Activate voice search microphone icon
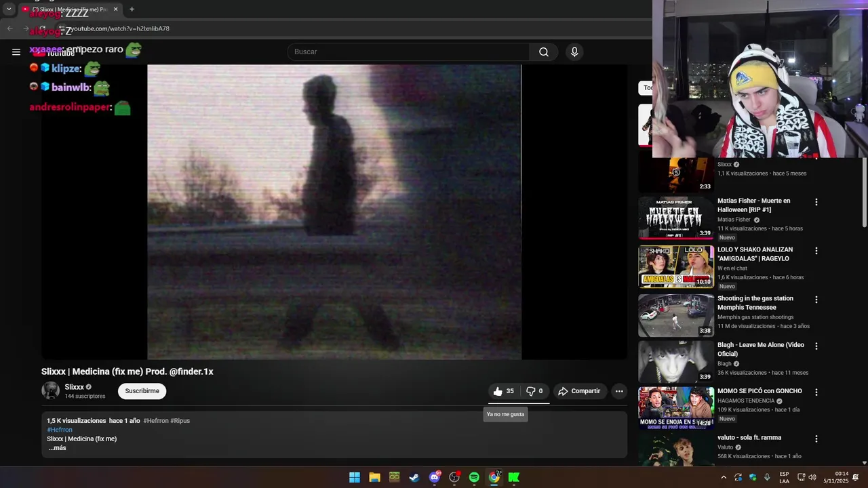 (x=574, y=52)
